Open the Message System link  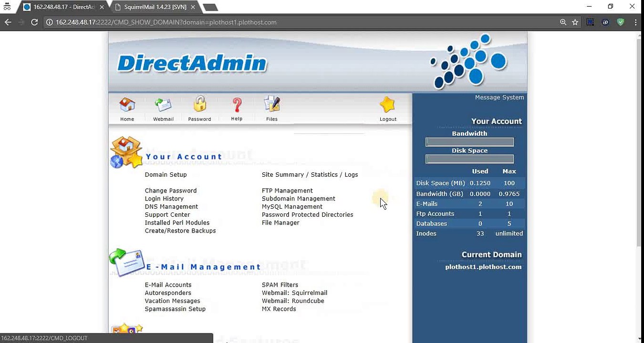pos(499,98)
